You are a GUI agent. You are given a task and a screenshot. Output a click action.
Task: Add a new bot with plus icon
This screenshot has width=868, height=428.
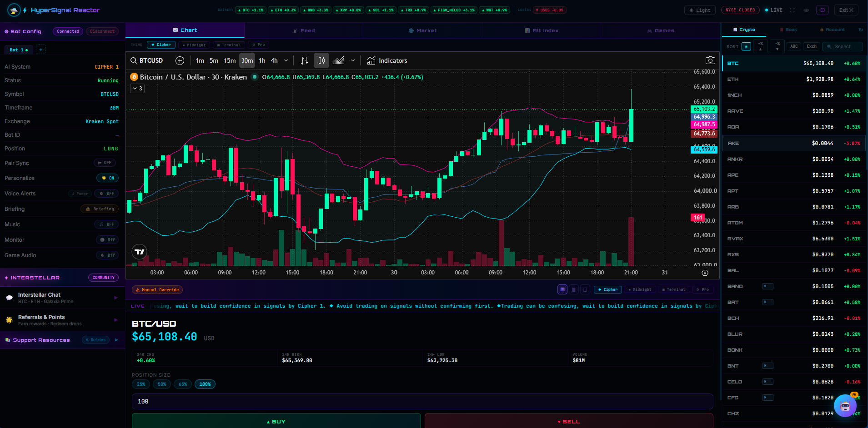[40, 50]
